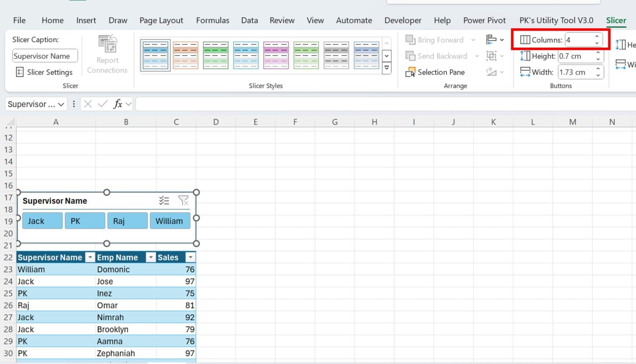The image size is (636, 364).
Task: Click the Columns icon in the Buttons group
Action: point(525,39)
